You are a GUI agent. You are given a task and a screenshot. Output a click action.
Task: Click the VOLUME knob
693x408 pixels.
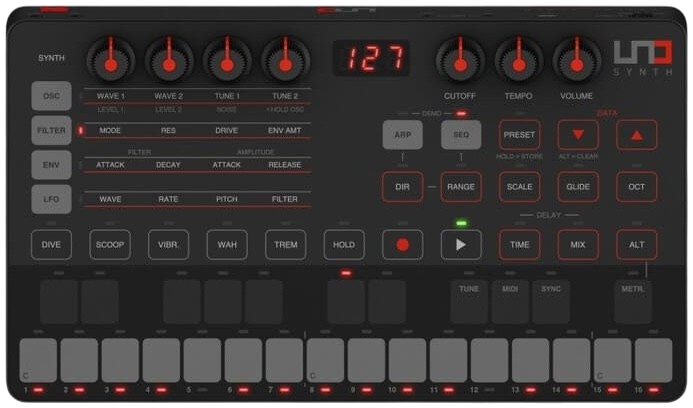pos(576,61)
